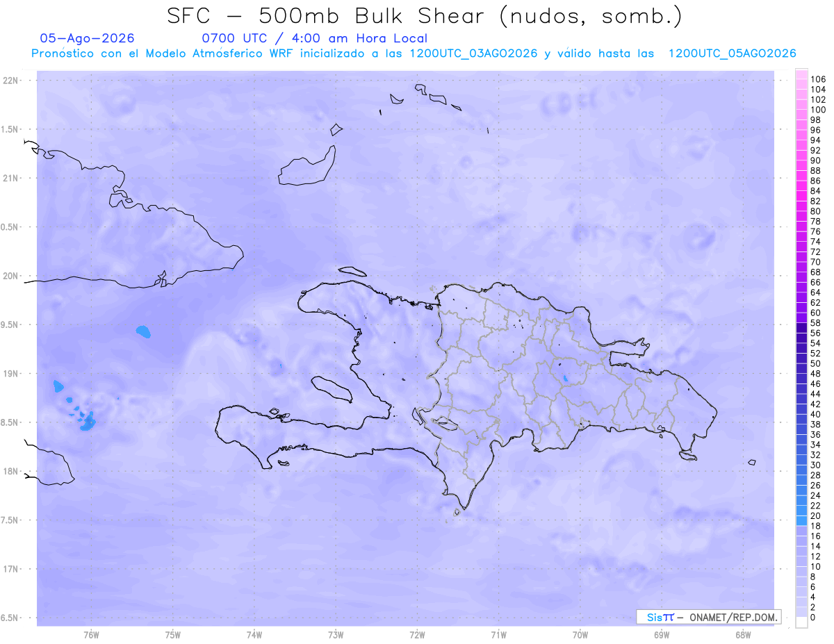
Task: Click the '69W' longitude label
Action: [x=662, y=635]
